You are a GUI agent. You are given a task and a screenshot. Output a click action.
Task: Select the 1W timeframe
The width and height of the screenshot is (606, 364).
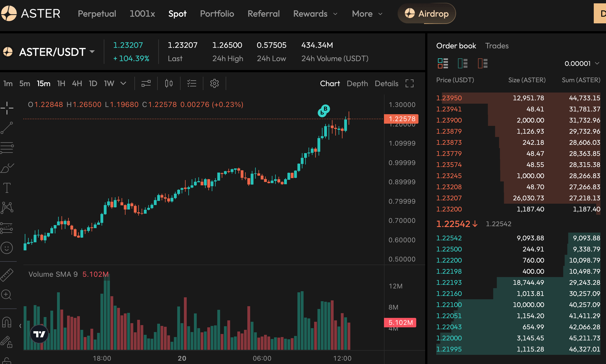tap(109, 83)
